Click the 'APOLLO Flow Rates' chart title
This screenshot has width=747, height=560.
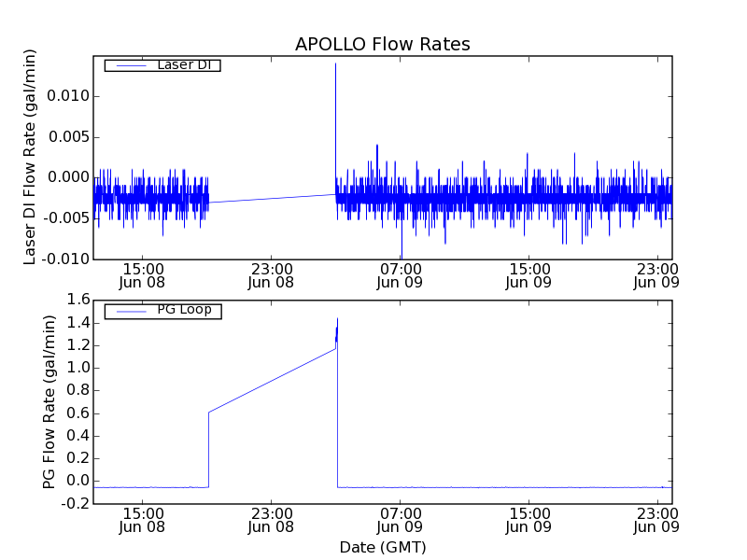click(383, 44)
